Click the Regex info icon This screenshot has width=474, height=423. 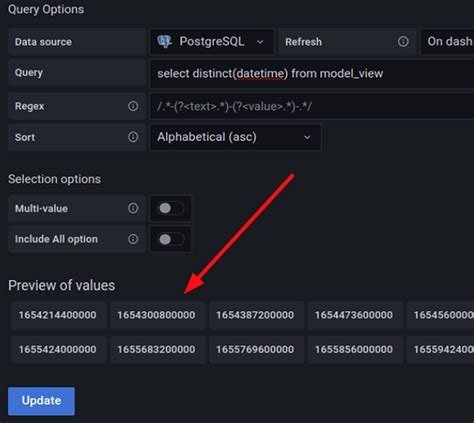coord(133,106)
